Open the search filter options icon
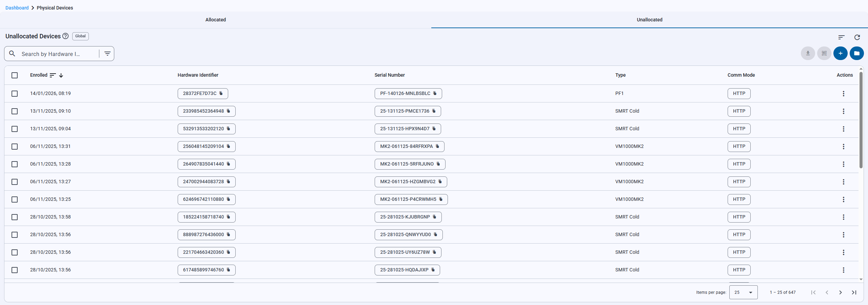 [107, 54]
